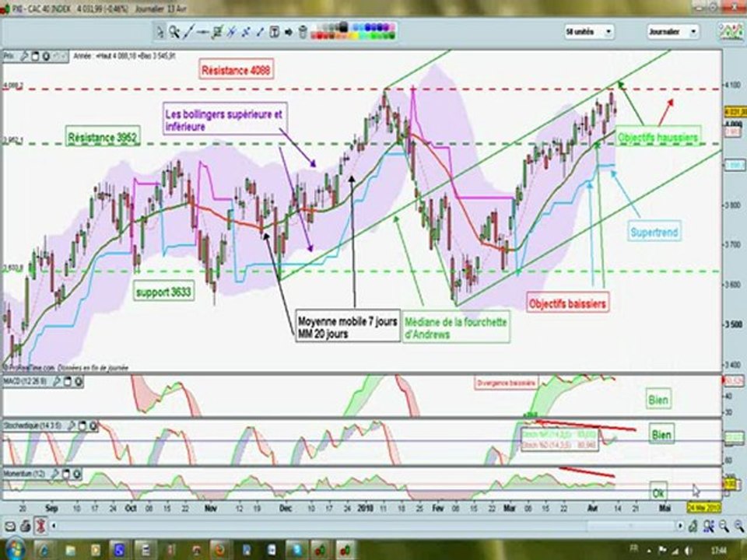The width and height of the screenshot is (747, 560).
Task: Click the Momentum panel circle icon
Action: pyautogui.click(x=77, y=474)
